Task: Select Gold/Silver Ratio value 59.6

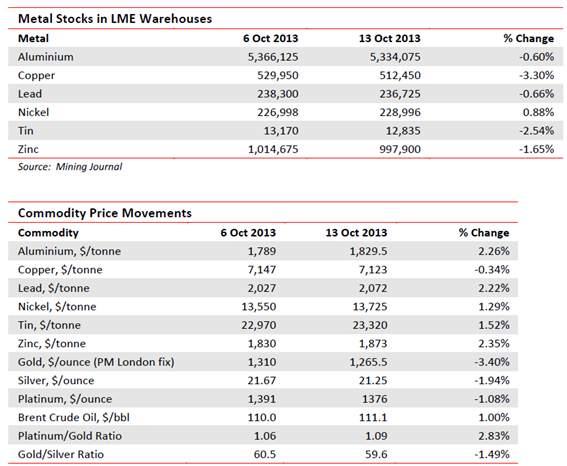Action: pyautogui.click(x=376, y=454)
